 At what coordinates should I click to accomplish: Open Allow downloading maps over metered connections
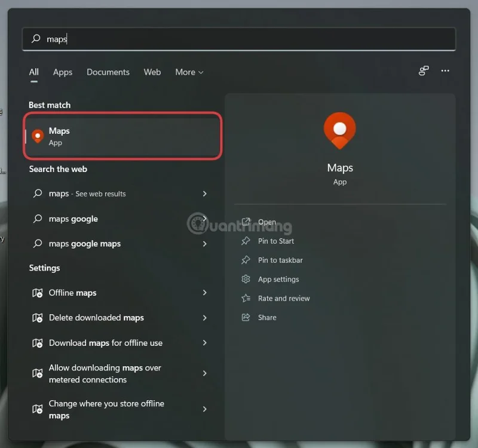(120, 373)
